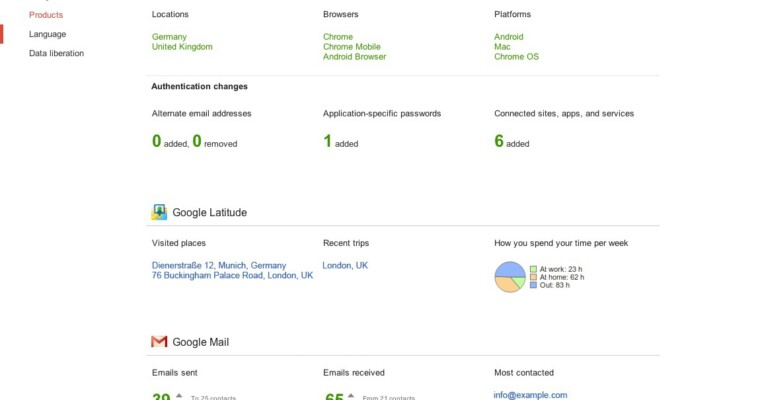
Task: Click the Chrome OS platform link
Action: [516, 57]
